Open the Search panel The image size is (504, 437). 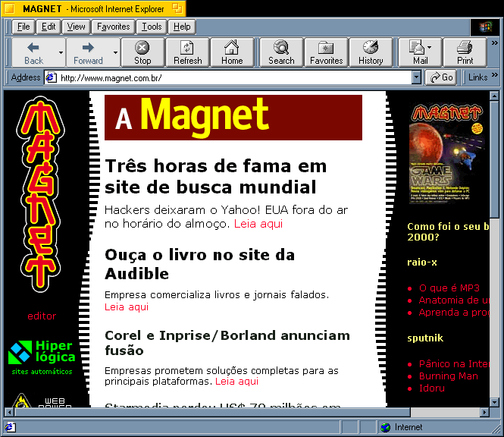(x=281, y=52)
